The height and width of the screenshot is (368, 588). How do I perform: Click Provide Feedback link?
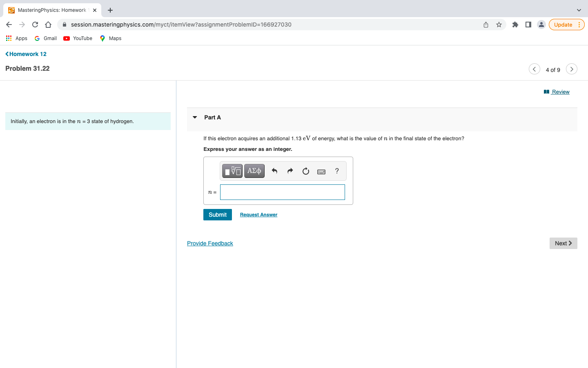coord(210,243)
